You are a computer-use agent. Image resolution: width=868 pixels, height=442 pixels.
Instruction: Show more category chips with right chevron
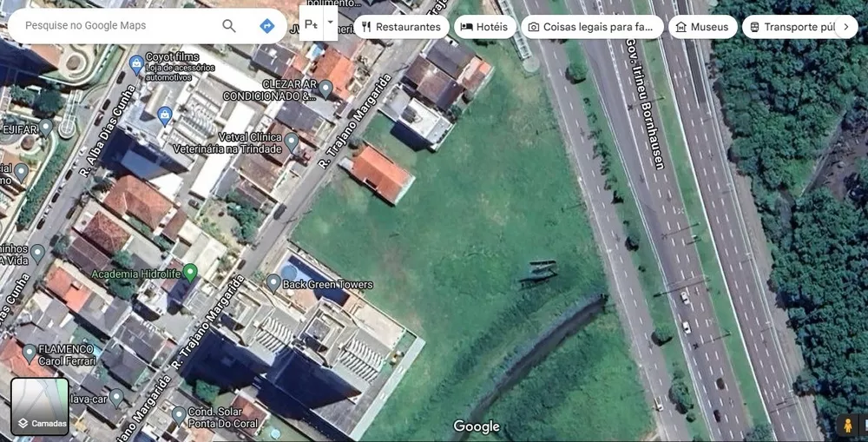pos(845,27)
